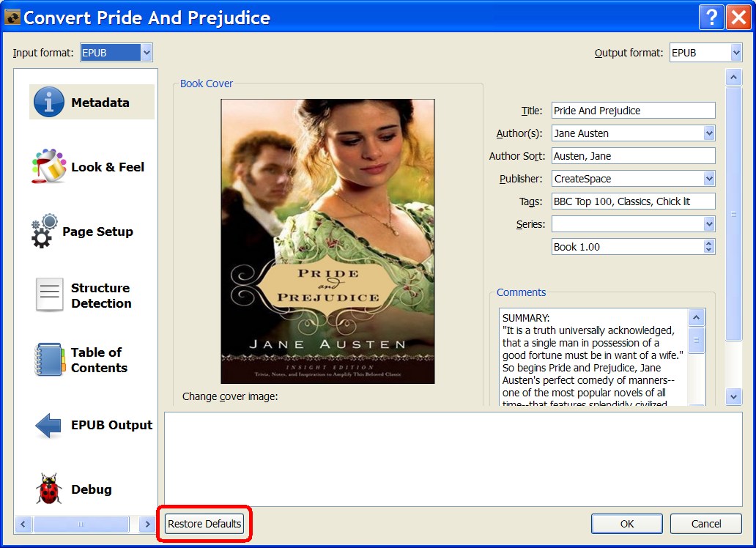This screenshot has width=756, height=548.
Task: Click the Page Setup gears icon
Action: 44,231
